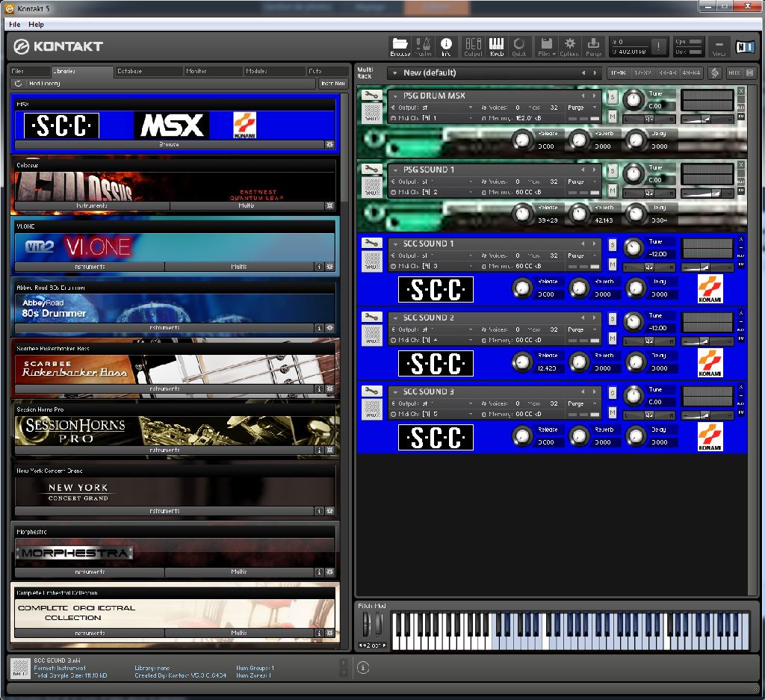The width and height of the screenshot is (765, 700).
Task: Open the Help menu
Action: (36, 25)
